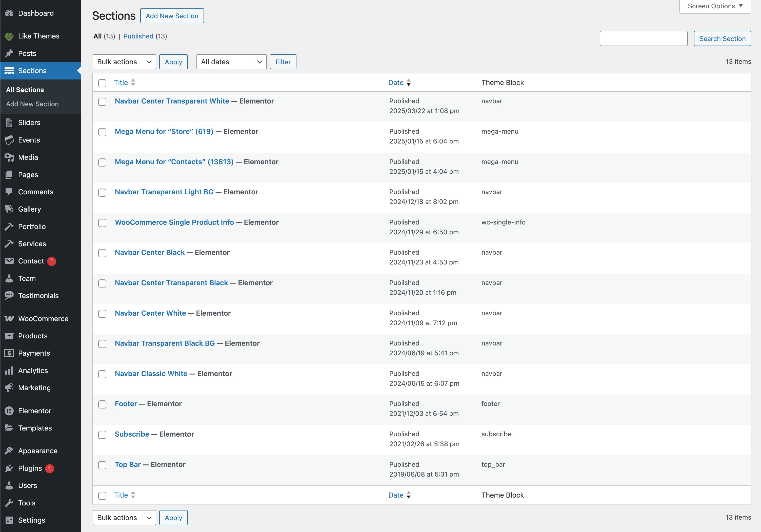The width and height of the screenshot is (761, 532).
Task: Click the Like Themes leaf icon
Action: pyautogui.click(x=9, y=36)
